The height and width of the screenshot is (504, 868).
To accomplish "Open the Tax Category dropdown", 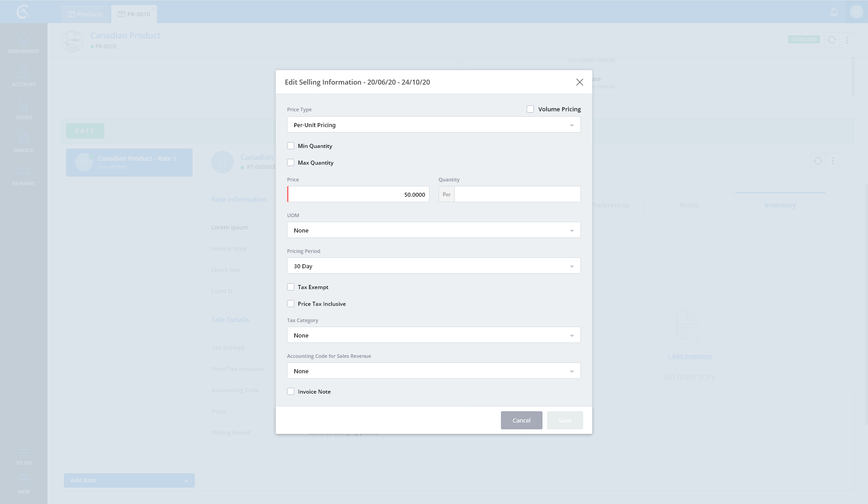I will (434, 335).
